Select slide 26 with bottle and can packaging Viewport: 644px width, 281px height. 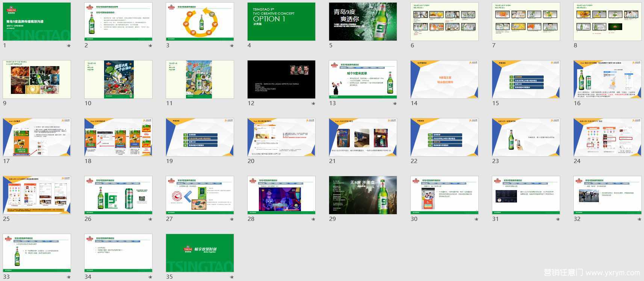click(118, 195)
